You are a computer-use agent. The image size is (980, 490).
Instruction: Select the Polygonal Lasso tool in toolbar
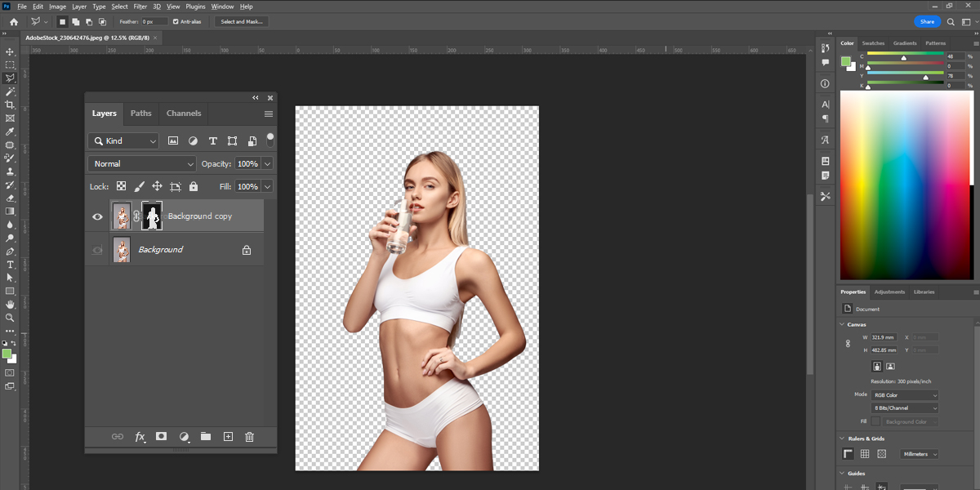(10, 78)
